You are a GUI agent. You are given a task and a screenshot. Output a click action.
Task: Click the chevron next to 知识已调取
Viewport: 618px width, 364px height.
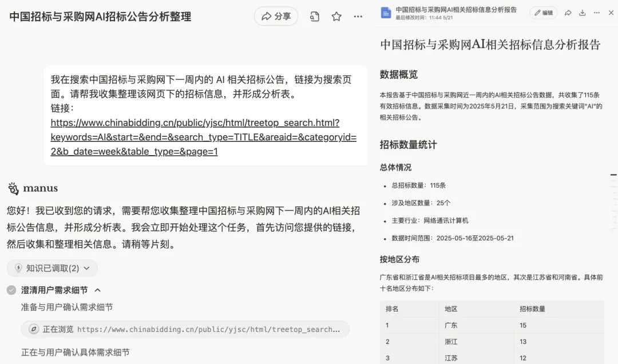86,268
